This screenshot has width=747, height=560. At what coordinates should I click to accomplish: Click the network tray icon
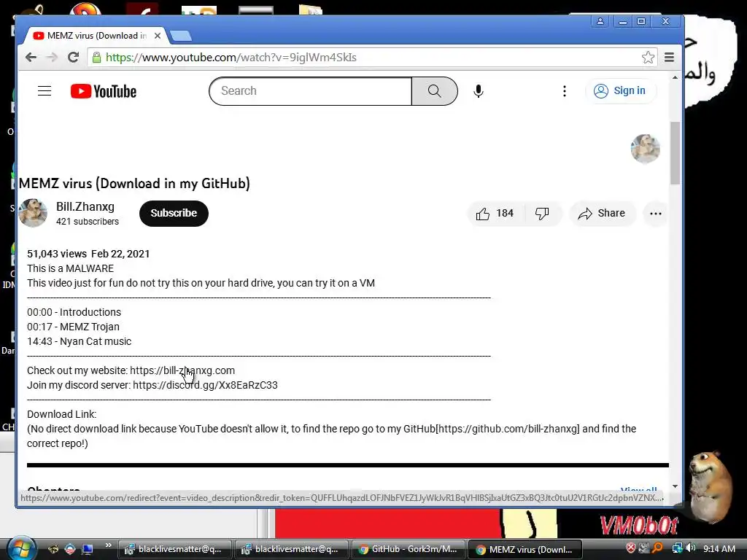pos(678,548)
